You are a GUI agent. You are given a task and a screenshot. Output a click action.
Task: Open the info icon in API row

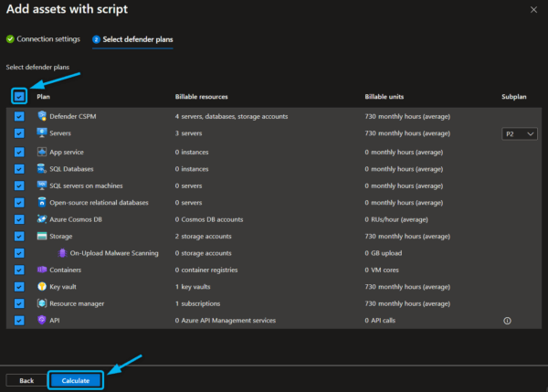pos(507,321)
